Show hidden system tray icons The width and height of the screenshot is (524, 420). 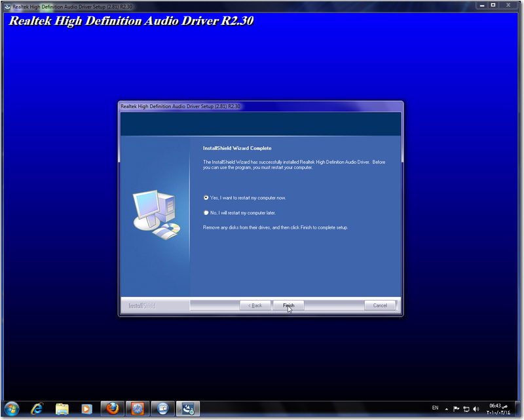click(447, 409)
